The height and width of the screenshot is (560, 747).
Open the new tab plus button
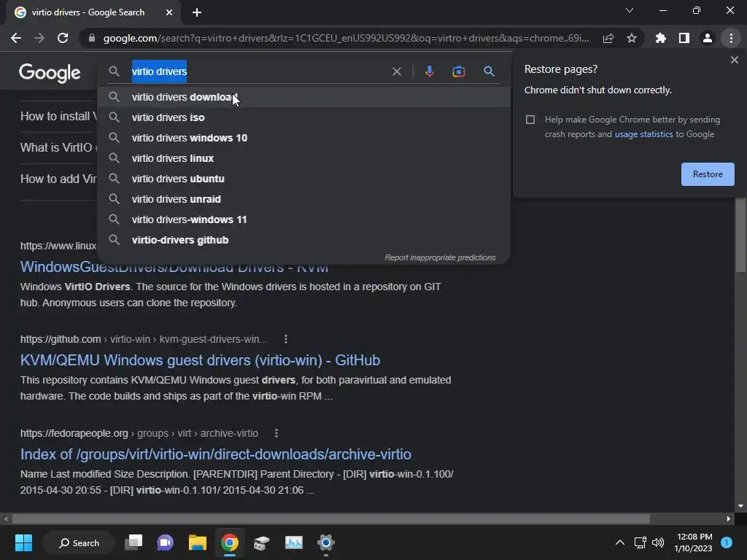(x=197, y=12)
